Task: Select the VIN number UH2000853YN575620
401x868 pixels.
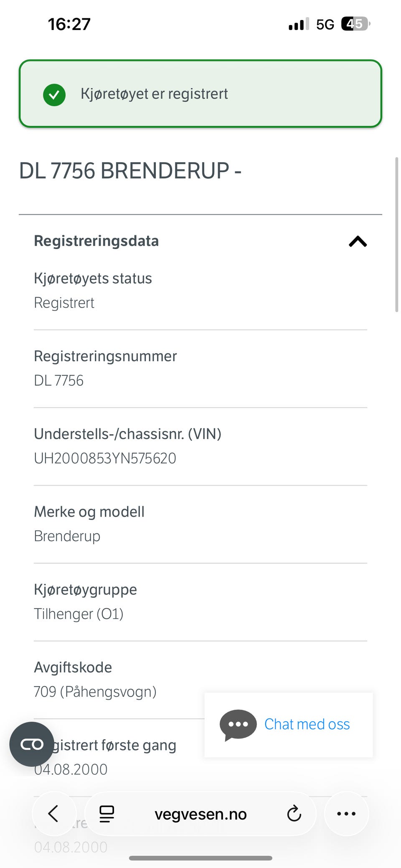Action: pyautogui.click(x=105, y=458)
